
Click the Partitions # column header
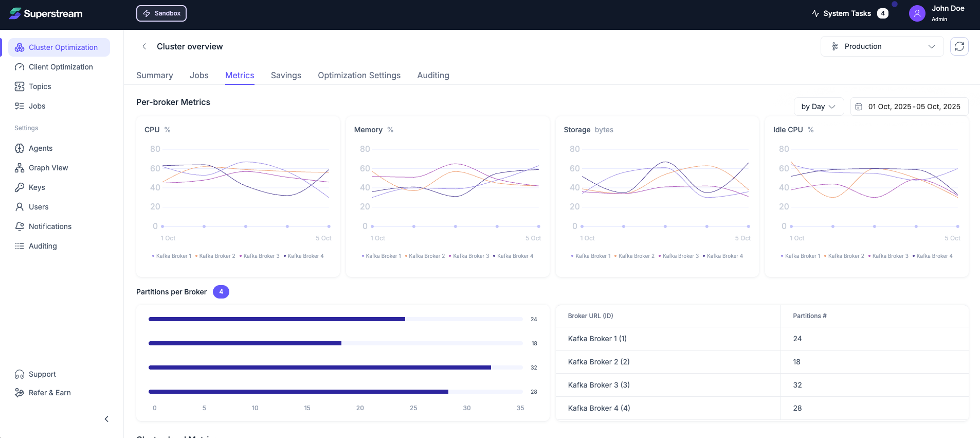810,316
